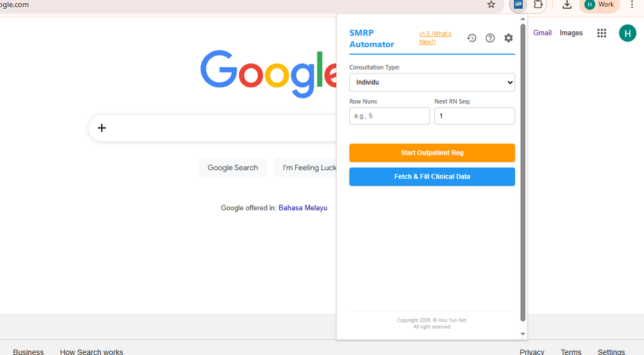
Task: Open the Consultation Type dropdown
Action: click(432, 82)
